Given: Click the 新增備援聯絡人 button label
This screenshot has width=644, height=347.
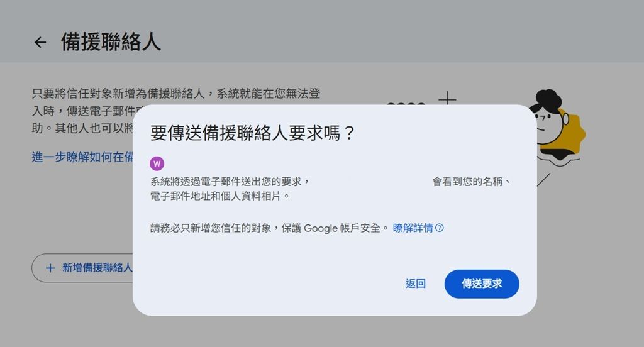Looking at the screenshot, I should point(97,268).
